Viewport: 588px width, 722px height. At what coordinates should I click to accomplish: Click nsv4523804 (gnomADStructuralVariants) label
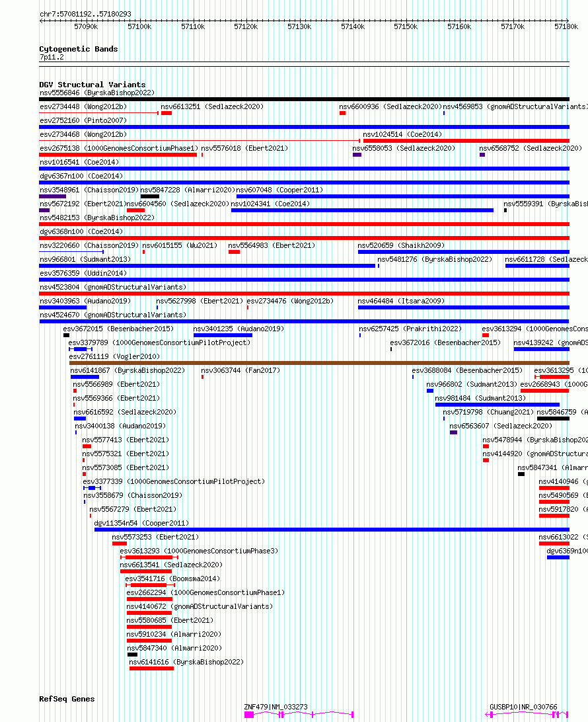pyautogui.click(x=113, y=287)
